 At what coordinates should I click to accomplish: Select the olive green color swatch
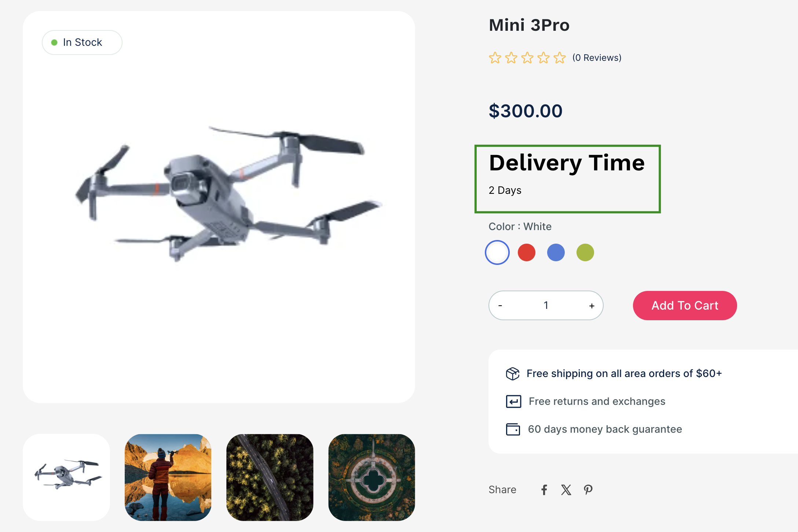tap(585, 252)
